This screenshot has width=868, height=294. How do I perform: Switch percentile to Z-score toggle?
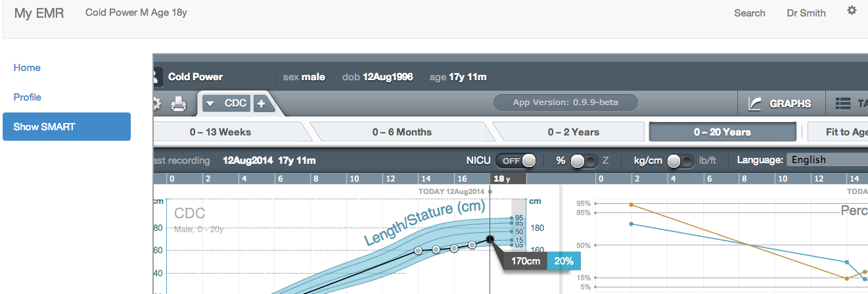pyautogui.click(x=584, y=160)
